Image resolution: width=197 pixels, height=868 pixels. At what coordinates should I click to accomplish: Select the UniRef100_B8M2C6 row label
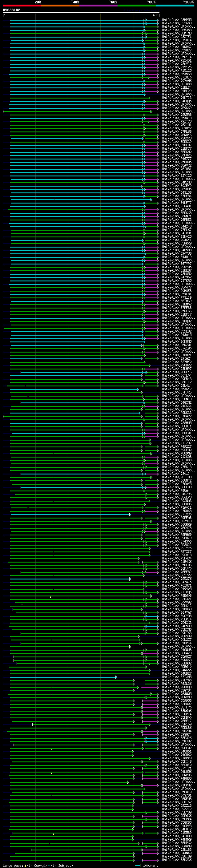[x=177, y=860]
